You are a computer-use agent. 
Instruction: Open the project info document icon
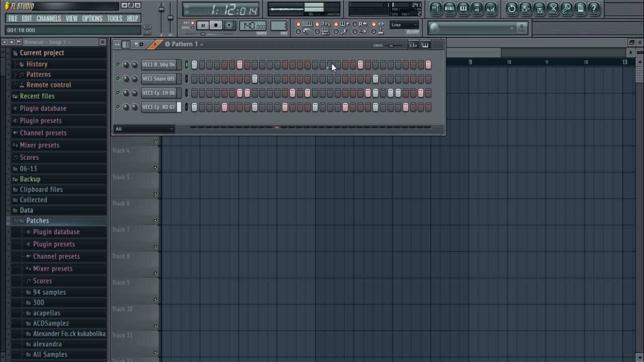(x=580, y=8)
